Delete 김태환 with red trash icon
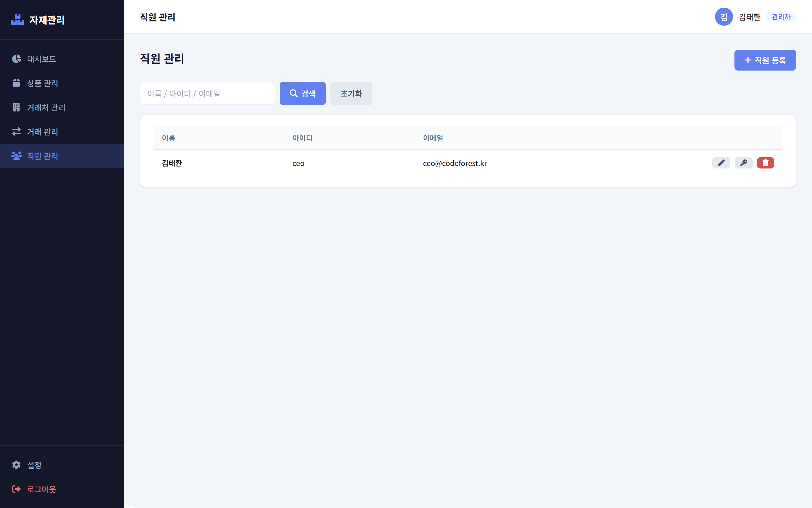812x508 pixels. click(766, 163)
